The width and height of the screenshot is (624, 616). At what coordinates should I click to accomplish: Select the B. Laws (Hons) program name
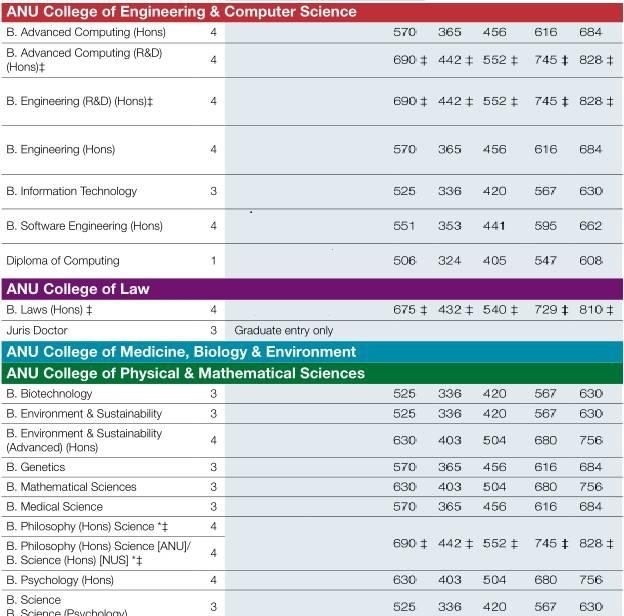pos(49,310)
